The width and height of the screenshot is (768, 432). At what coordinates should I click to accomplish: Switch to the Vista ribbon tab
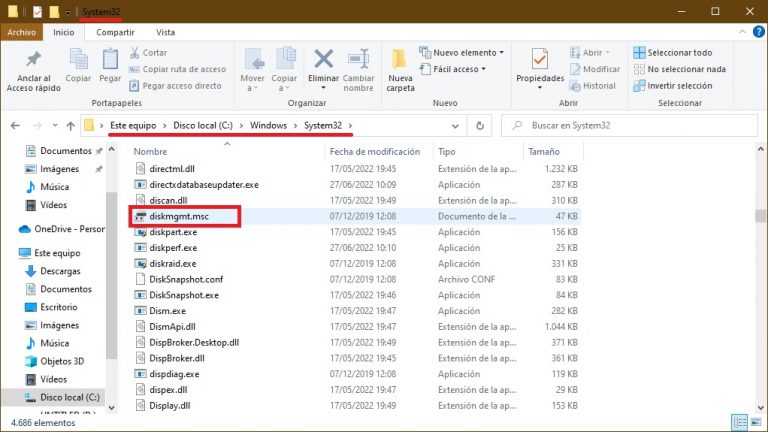[166, 32]
